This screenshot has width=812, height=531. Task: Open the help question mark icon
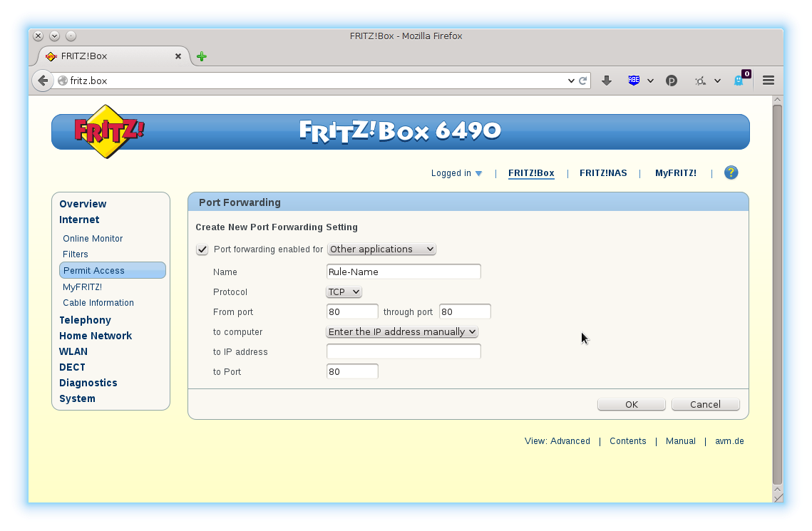point(731,172)
